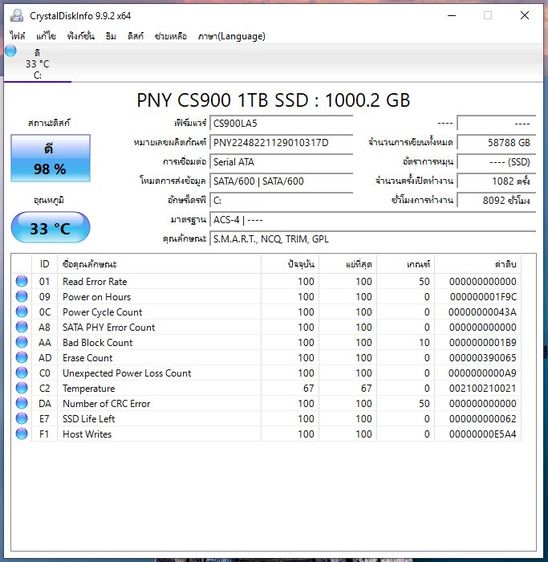Open the ไฟล์ (File) menu
This screenshot has width=548, height=562.
pyautogui.click(x=17, y=36)
